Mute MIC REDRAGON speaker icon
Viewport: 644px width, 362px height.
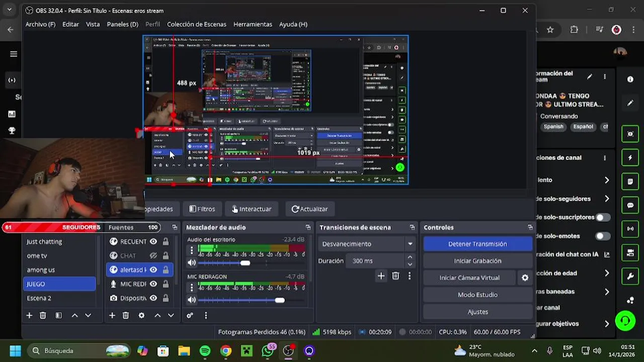pyautogui.click(x=192, y=300)
